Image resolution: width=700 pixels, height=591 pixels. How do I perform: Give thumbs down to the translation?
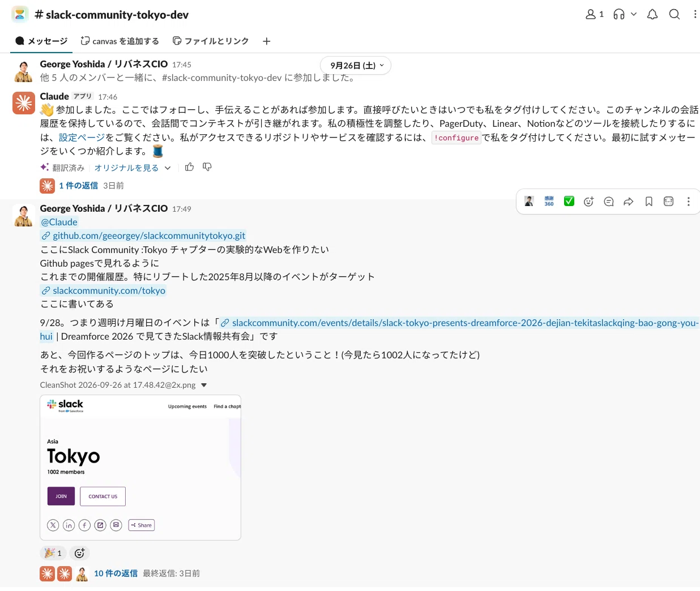(x=207, y=167)
